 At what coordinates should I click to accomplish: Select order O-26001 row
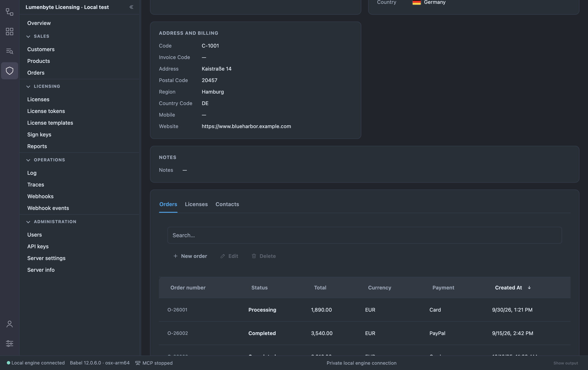coord(365,310)
